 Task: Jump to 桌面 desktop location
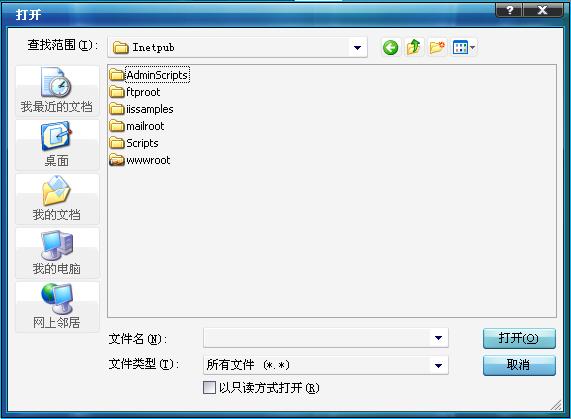pyautogui.click(x=57, y=145)
